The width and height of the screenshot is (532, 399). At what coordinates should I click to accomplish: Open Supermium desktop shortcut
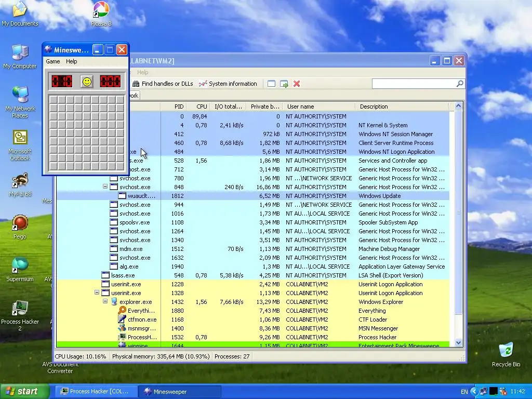(x=20, y=270)
